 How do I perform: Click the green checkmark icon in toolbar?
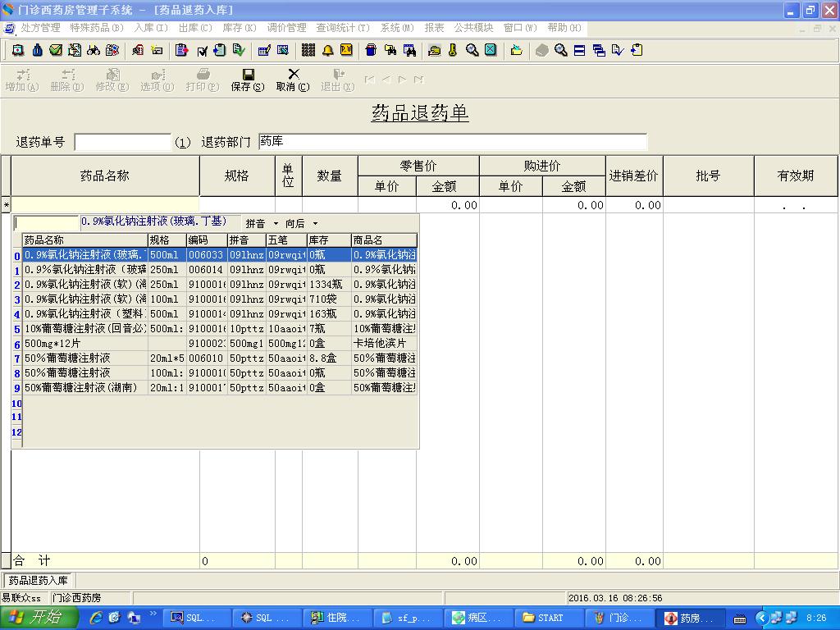[56, 51]
